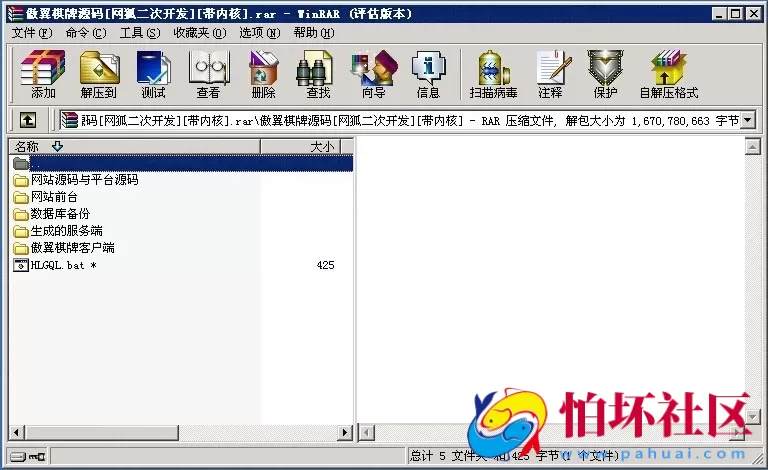Select the 数据库备份 folder
Screen dimensions: 768x470
(60, 214)
